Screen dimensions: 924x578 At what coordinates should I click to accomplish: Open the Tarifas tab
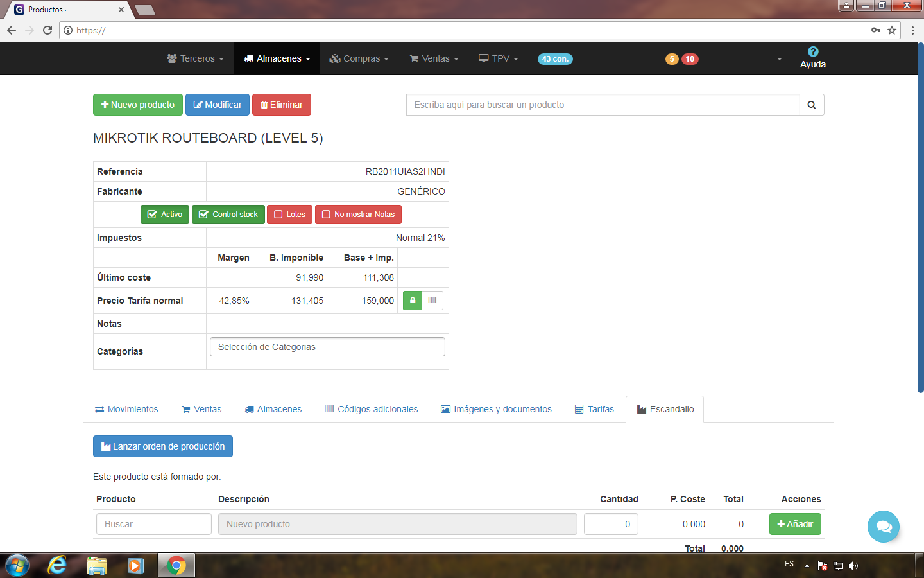tap(594, 409)
